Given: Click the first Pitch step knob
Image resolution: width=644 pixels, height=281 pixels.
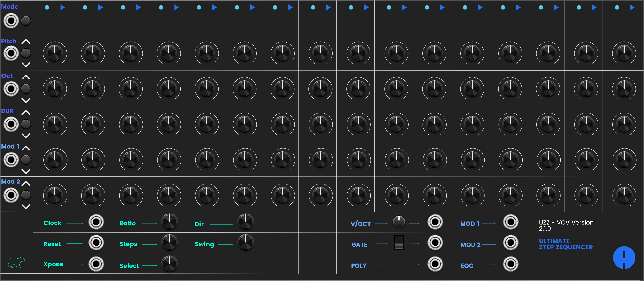Looking at the screenshot, I should [55, 53].
